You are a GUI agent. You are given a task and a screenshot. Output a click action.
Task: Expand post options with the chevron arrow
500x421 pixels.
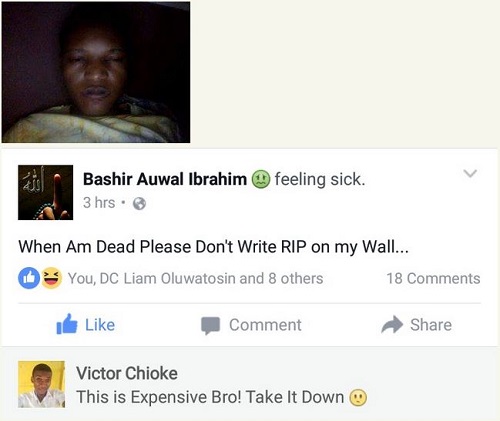click(470, 173)
